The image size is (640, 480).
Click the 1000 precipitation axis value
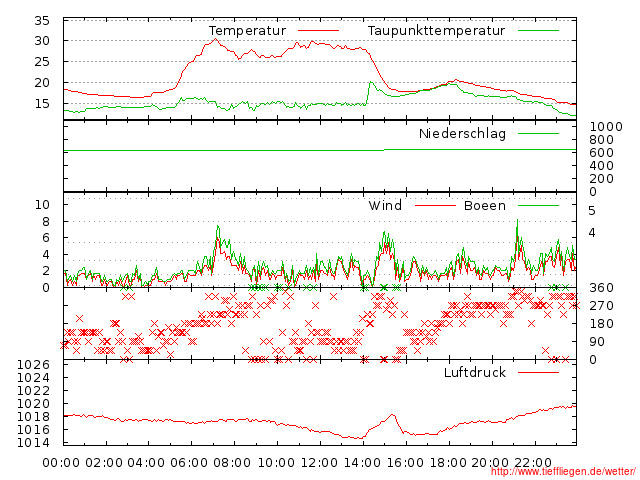click(x=606, y=127)
